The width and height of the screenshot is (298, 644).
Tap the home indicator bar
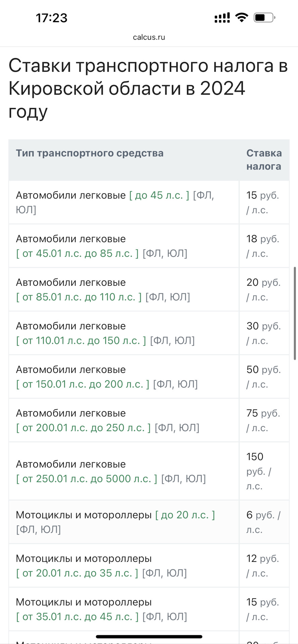pyautogui.click(x=149, y=636)
